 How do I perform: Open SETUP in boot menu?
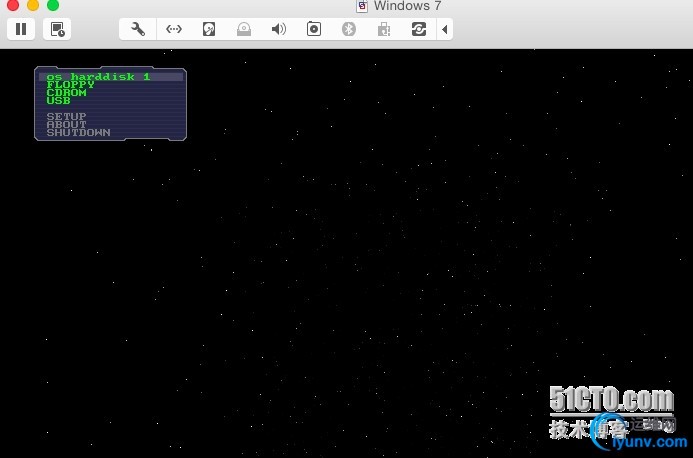click(x=66, y=116)
